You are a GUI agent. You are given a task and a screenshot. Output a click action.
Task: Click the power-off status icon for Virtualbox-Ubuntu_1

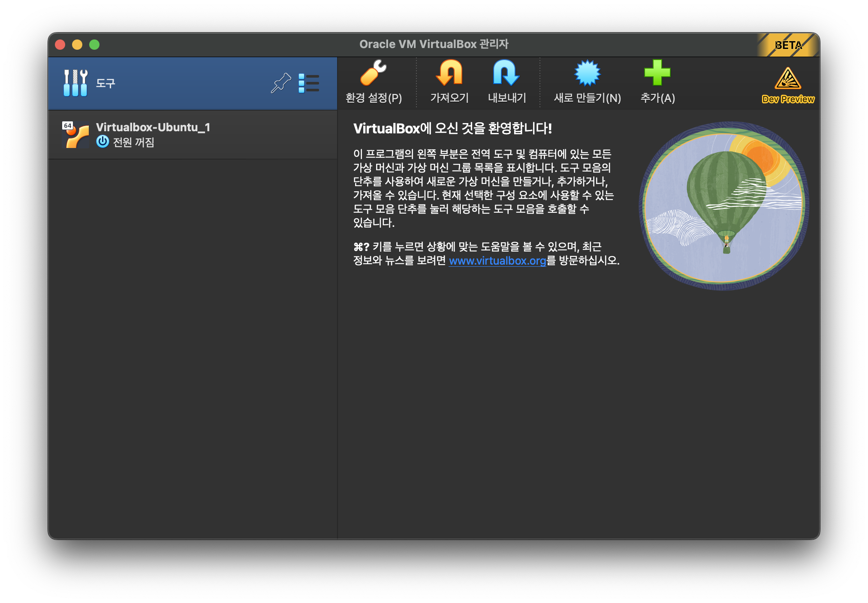(x=102, y=142)
